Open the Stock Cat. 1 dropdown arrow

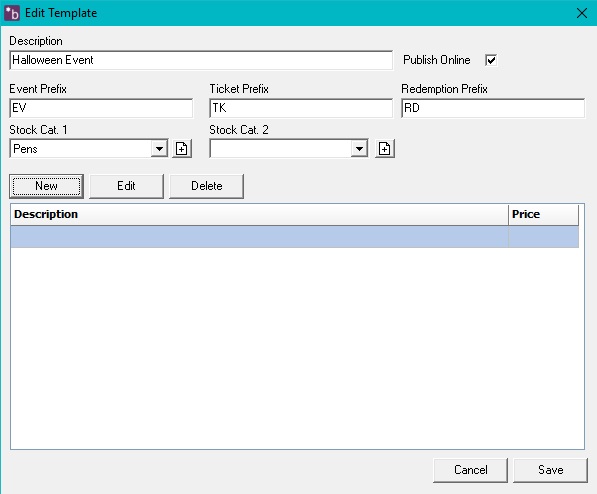(x=159, y=149)
